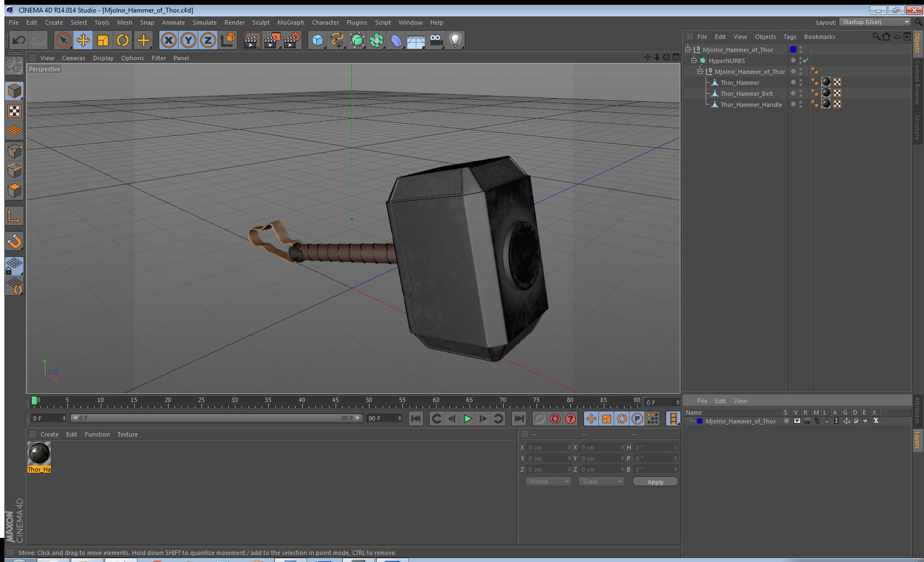Render active view clapperboard

click(x=252, y=40)
